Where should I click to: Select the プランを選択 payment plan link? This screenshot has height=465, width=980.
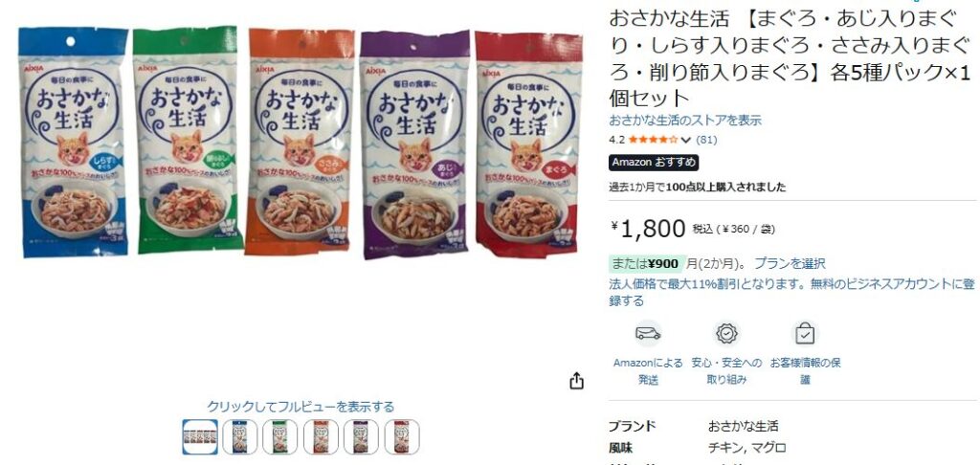790,263
